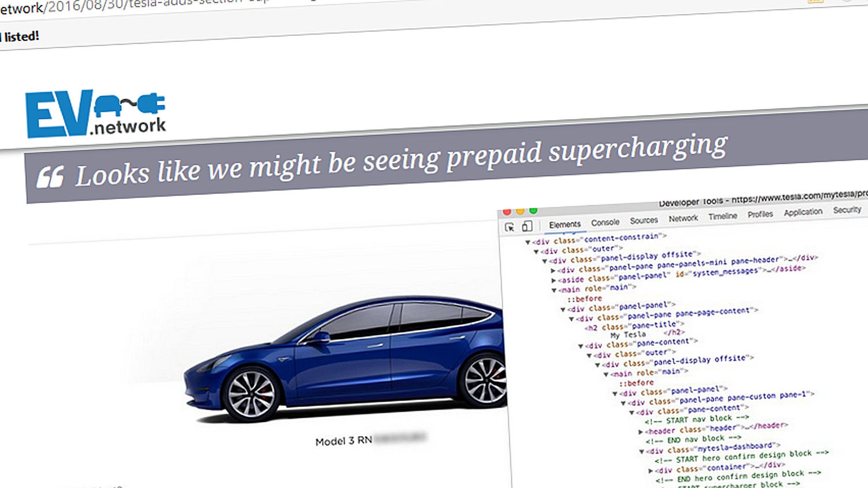Switch to the Console tab

(x=605, y=222)
